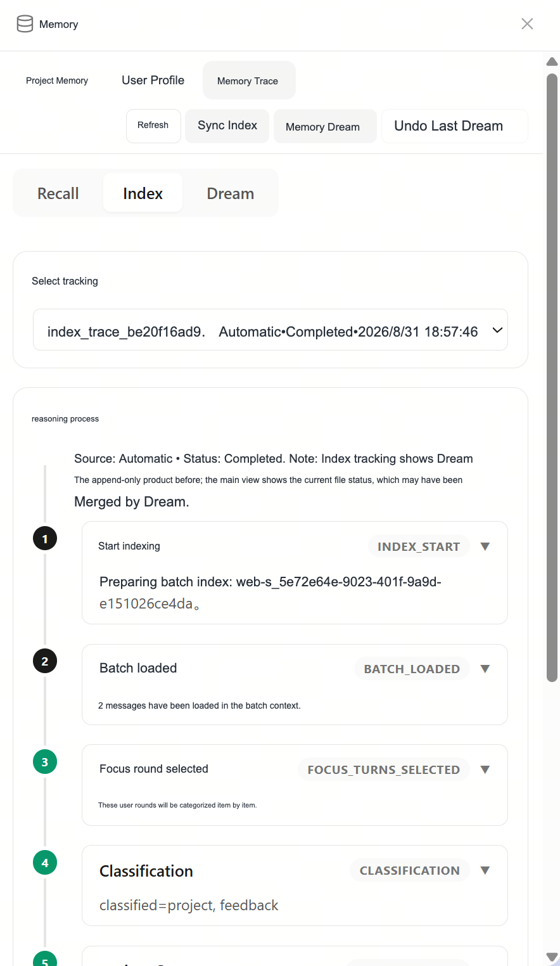
Task: Click the BATCH_LOADED tag
Action: pos(412,669)
